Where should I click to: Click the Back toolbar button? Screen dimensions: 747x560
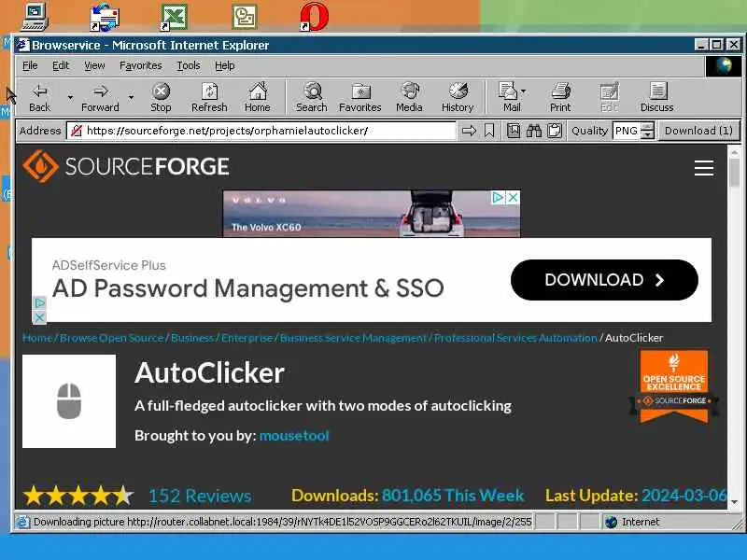[x=39, y=98]
